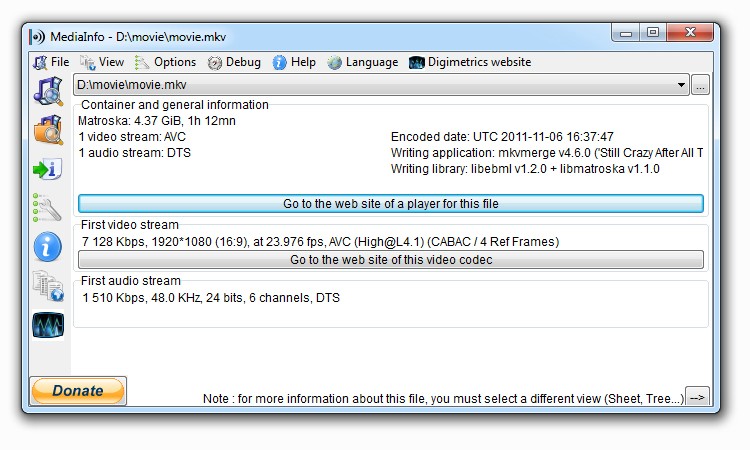Viewport: 750px width, 450px height.
Task: Click "Go to the web site of this video codec"
Action: 391,260
